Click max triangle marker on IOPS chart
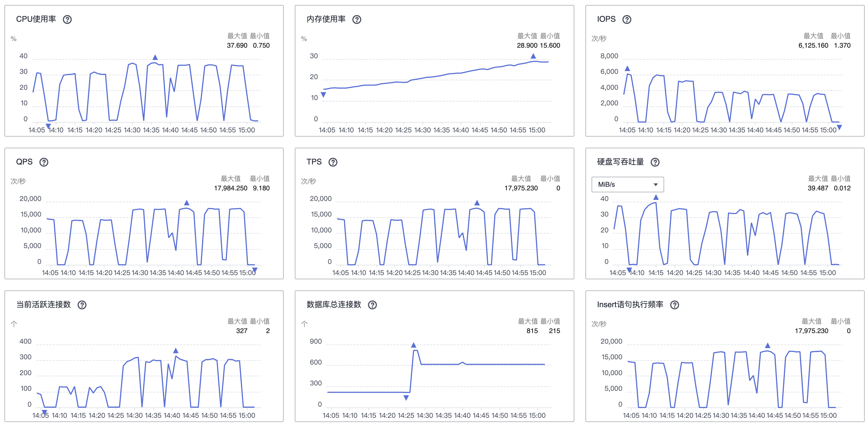The width and height of the screenshot is (868, 427). coord(627,69)
